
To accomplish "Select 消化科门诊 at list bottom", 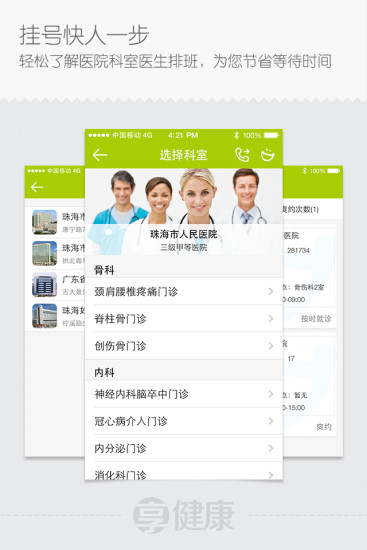I will [184, 471].
